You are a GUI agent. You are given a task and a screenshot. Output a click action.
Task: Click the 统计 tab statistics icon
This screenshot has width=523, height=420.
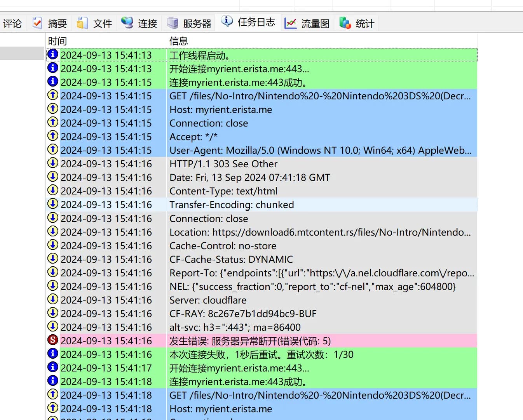tap(345, 23)
